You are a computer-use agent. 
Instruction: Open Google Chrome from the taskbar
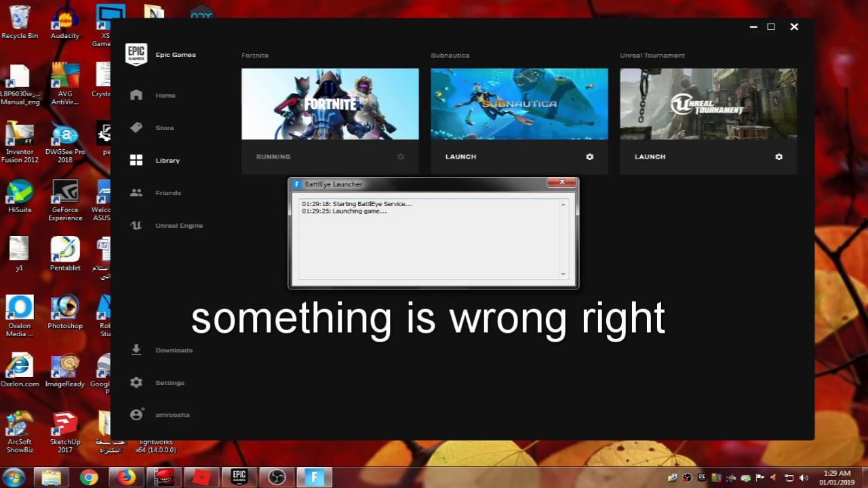89,478
